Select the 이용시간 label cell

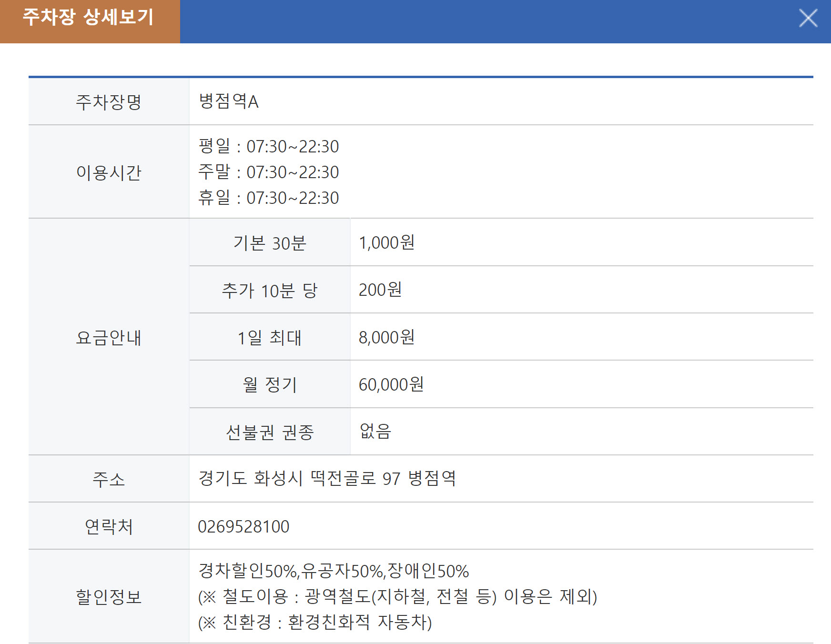point(109,172)
